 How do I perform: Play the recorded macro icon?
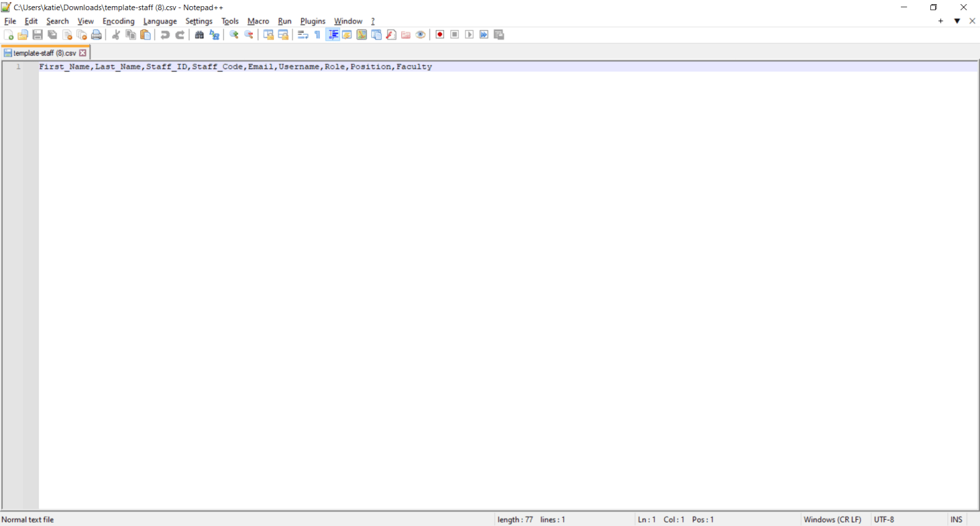click(469, 34)
